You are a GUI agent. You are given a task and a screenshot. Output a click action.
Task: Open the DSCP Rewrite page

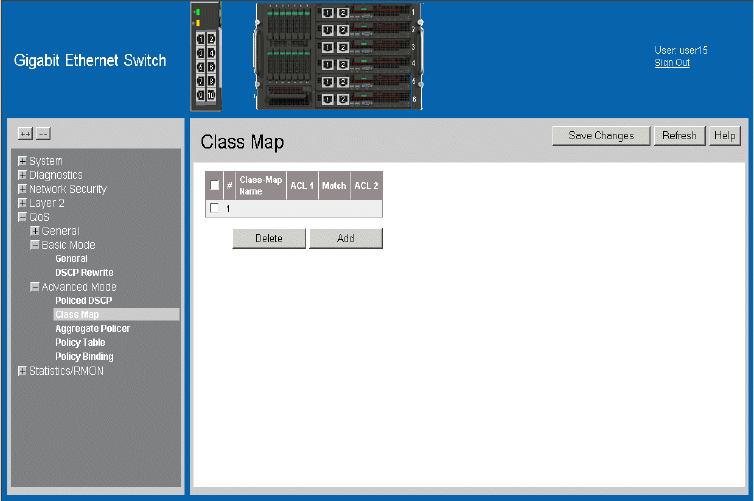tap(84, 273)
